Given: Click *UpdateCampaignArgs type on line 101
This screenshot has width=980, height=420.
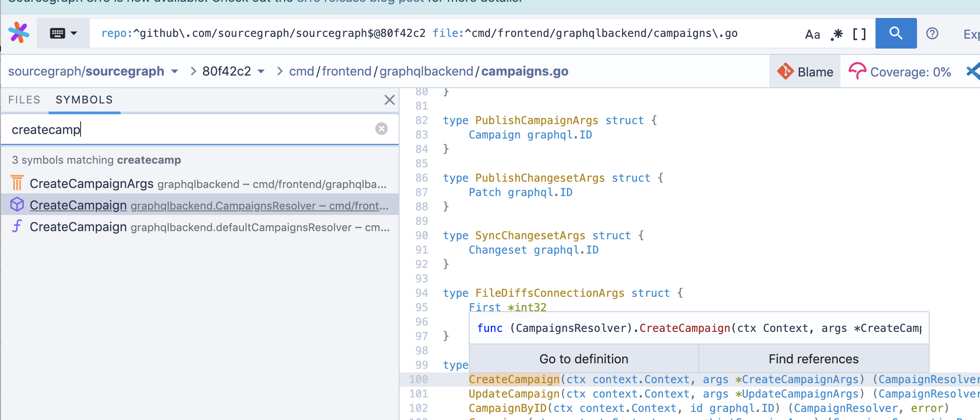Looking at the screenshot, I should pyautogui.click(x=797, y=394).
